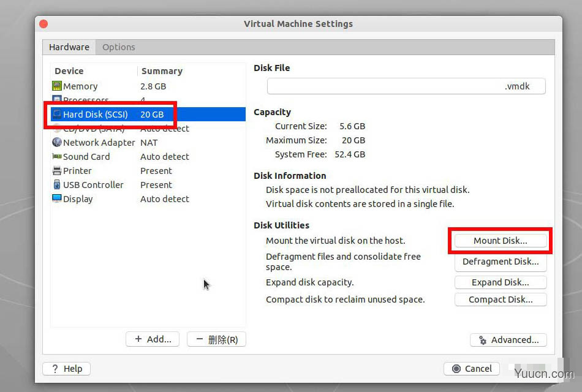582x392 pixels.
Task: Click the System Free 52.4 GB value
Action: pos(350,154)
